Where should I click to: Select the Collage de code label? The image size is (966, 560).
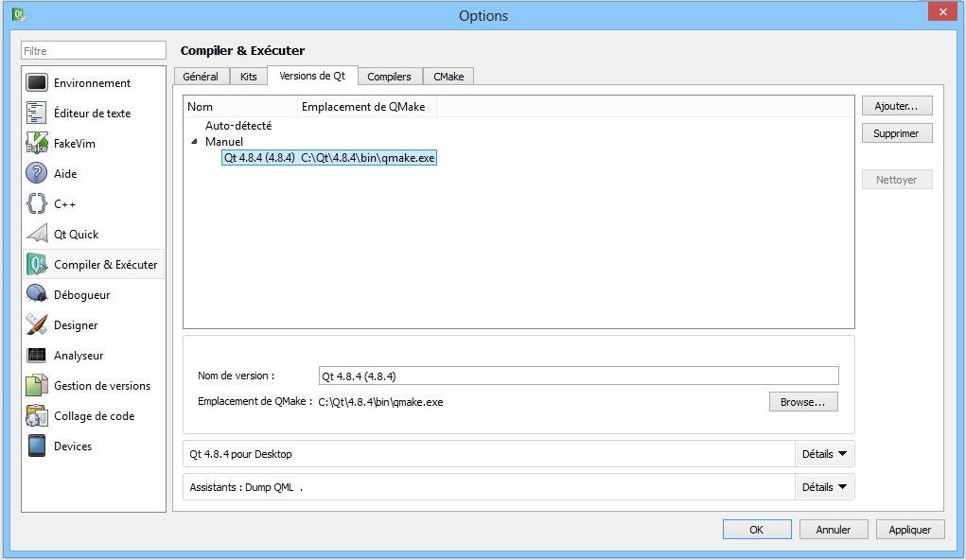[95, 416]
